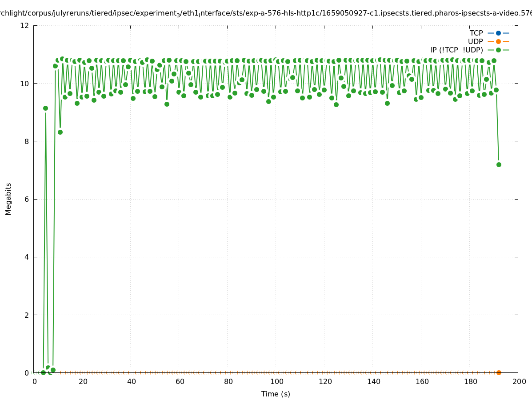532x400 pixels.
Task: Click the 100 tick label on the x-axis
Action: (x=277, y=381)
